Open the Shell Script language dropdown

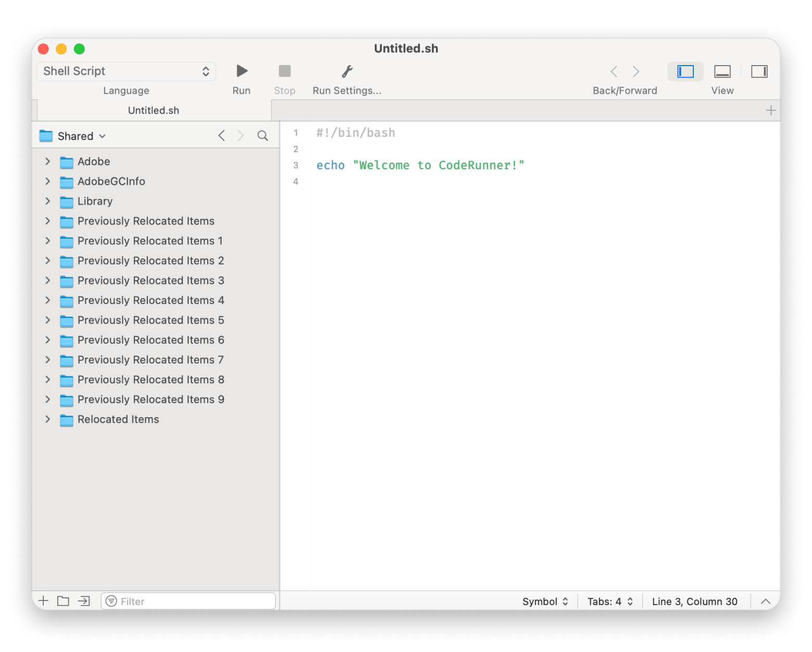(126, 71)
